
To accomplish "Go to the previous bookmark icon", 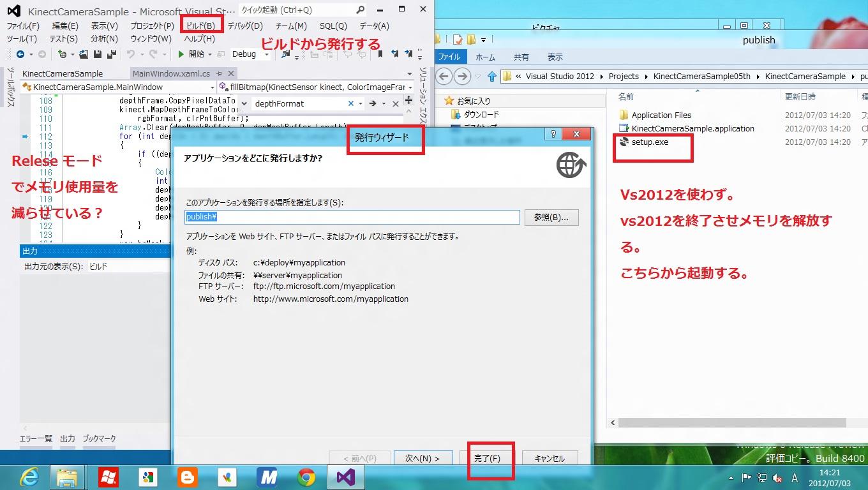I will point(396,54).
